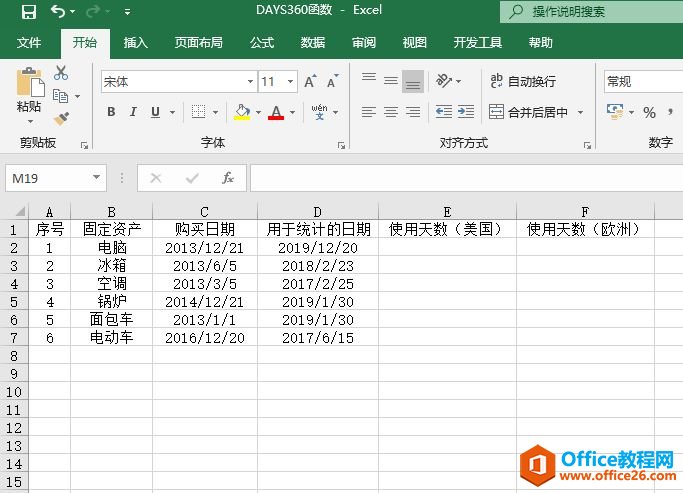Toggle Align Right
The image size is (683, 493).
[413, 112]
